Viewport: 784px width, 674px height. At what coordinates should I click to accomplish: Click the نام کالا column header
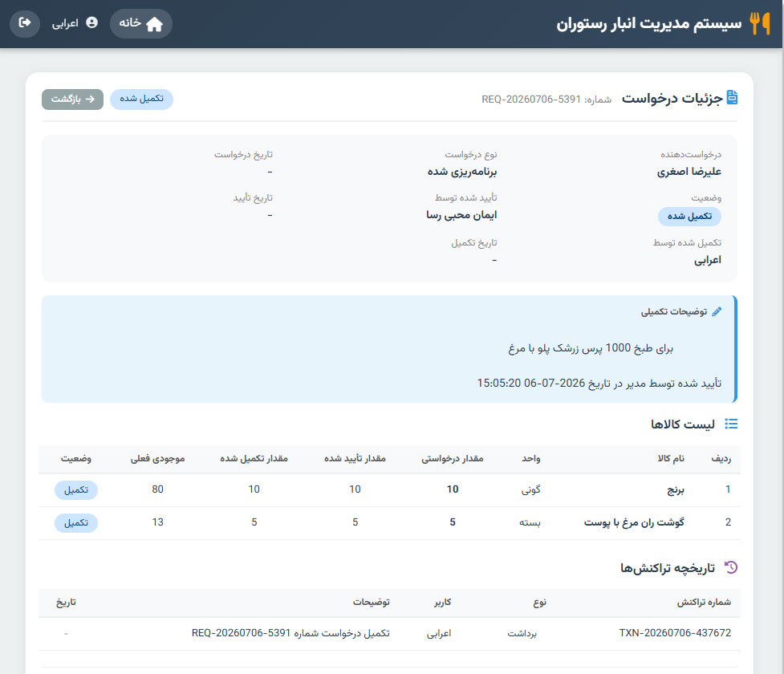pyautogui.click(x=671, y=458)
